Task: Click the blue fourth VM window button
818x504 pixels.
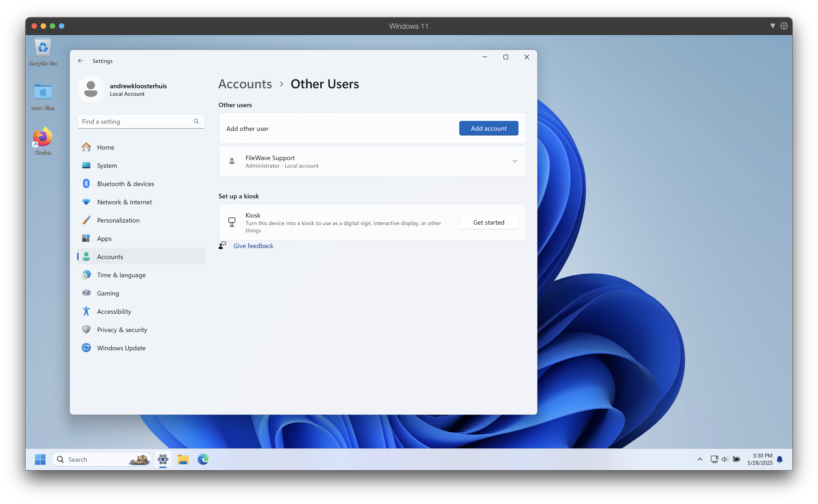Action: (62, 26)
